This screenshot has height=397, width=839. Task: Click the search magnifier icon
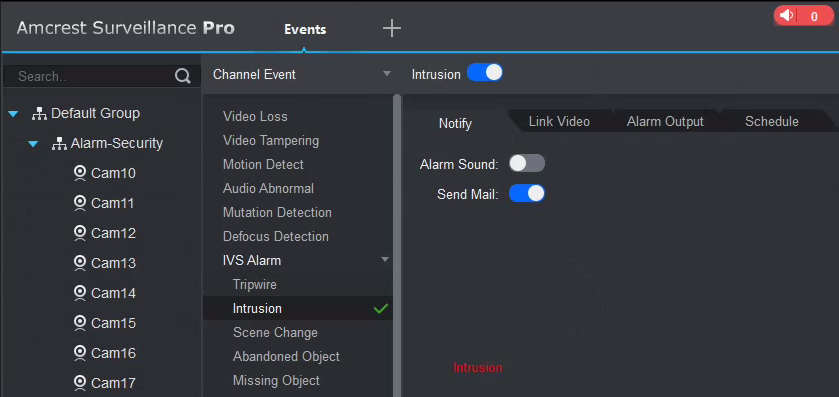point(183,77)
